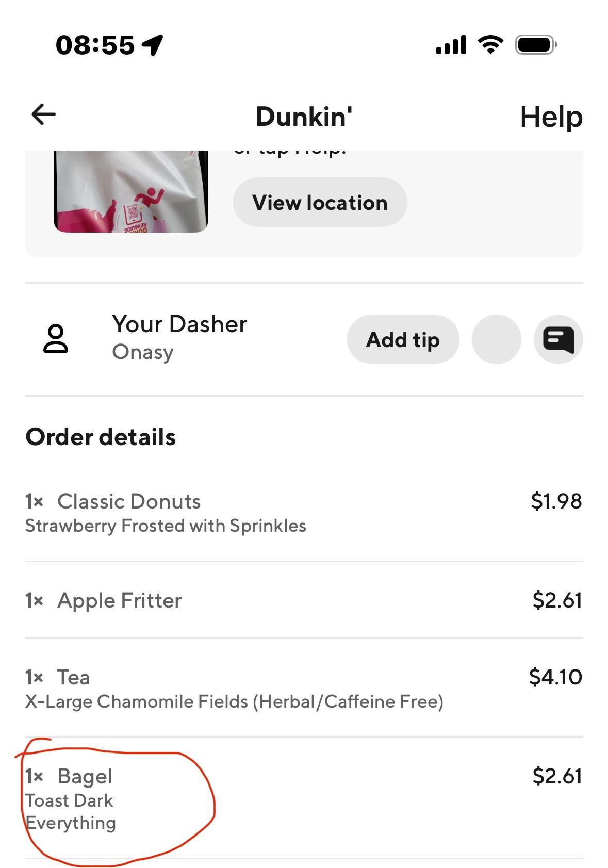Screen dimensions: 608x868
Task: Tap the Wi-Fi status icon
Action: [491, 45]
